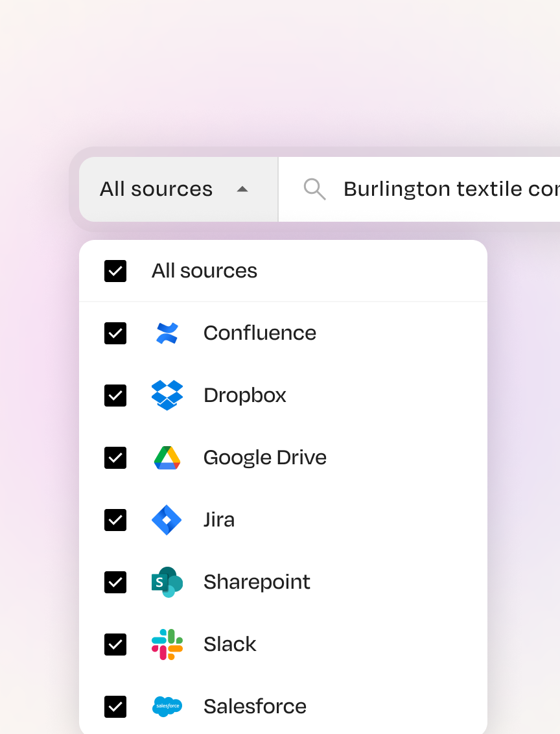The height and width of the screenshot is (734, 560).
Task: Select the Slack label in list
Action: point(229,645)
